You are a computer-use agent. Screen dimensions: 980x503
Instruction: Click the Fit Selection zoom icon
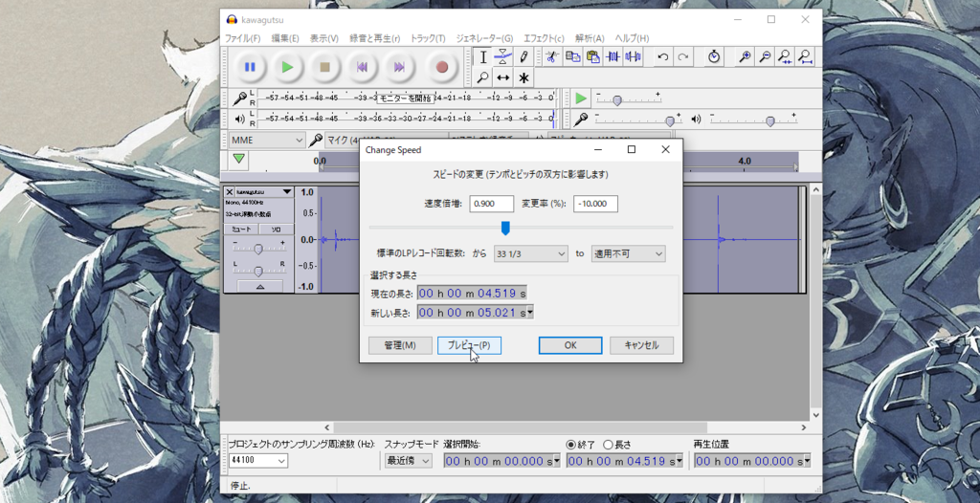[x=786, y=56]
